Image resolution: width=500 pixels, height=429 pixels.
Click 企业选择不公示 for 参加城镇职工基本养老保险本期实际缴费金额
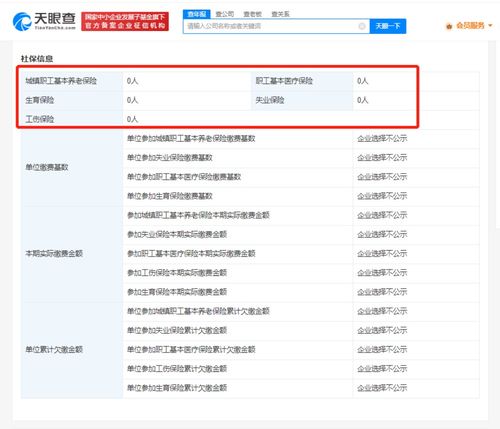[x=382, y=215]
